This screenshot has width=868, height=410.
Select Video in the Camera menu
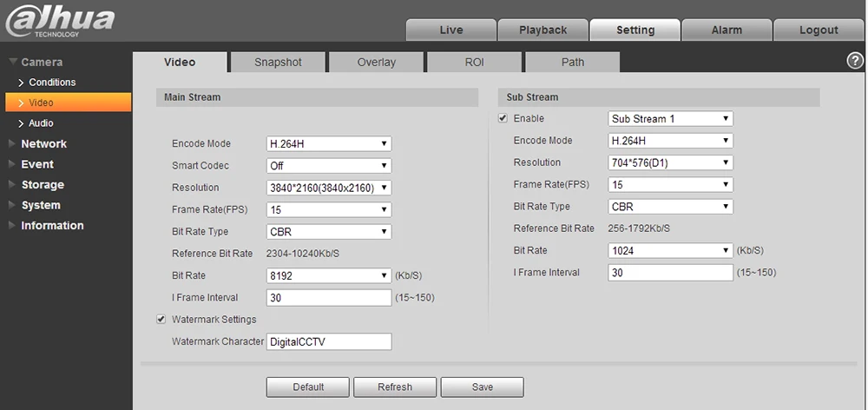[68, 102]
